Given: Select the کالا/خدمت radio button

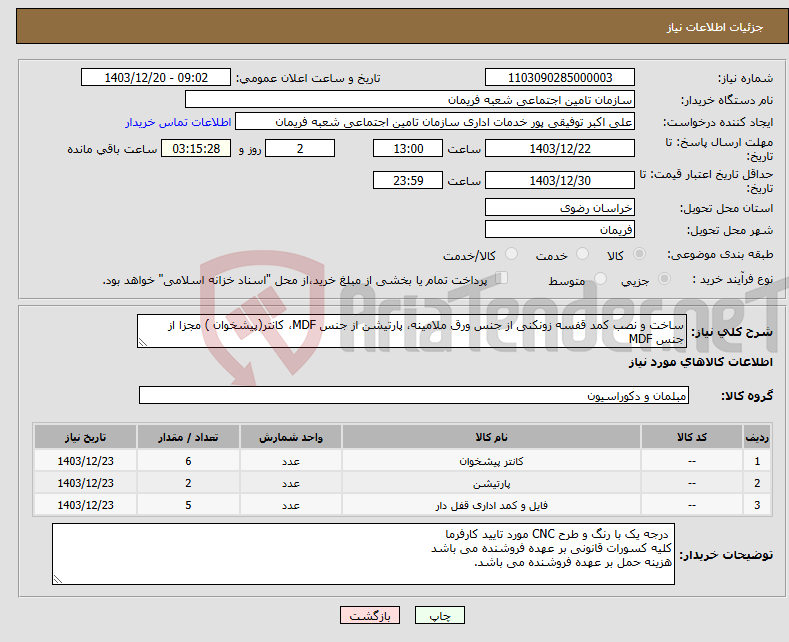Looking at the screenshot, I should pos(511,254).
